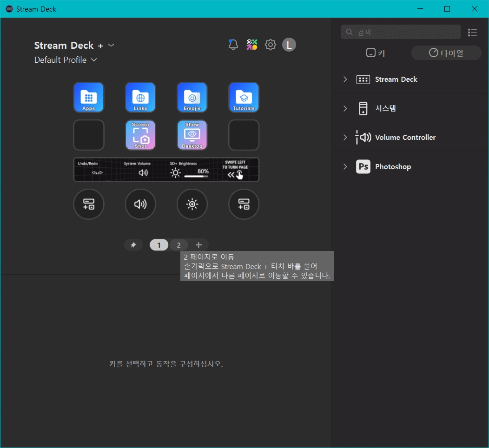Open the L user account avatar
The height and width of the screenshot is (448, 489).
pyautogui.click(x=289, y=45)
